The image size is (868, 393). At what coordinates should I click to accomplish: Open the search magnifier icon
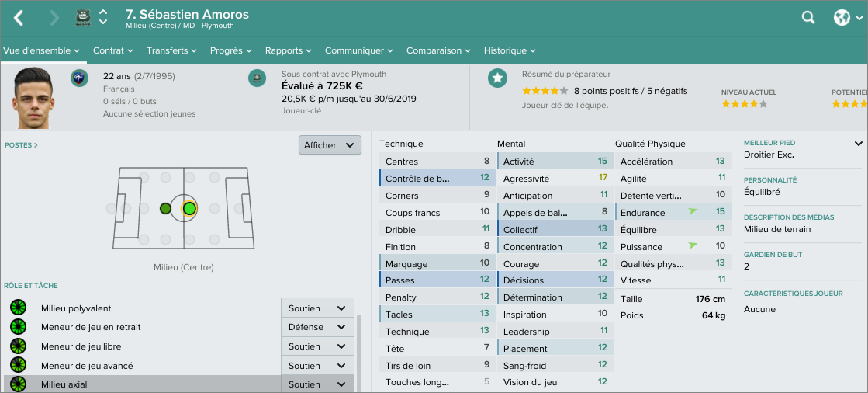[x=808, y=18]
